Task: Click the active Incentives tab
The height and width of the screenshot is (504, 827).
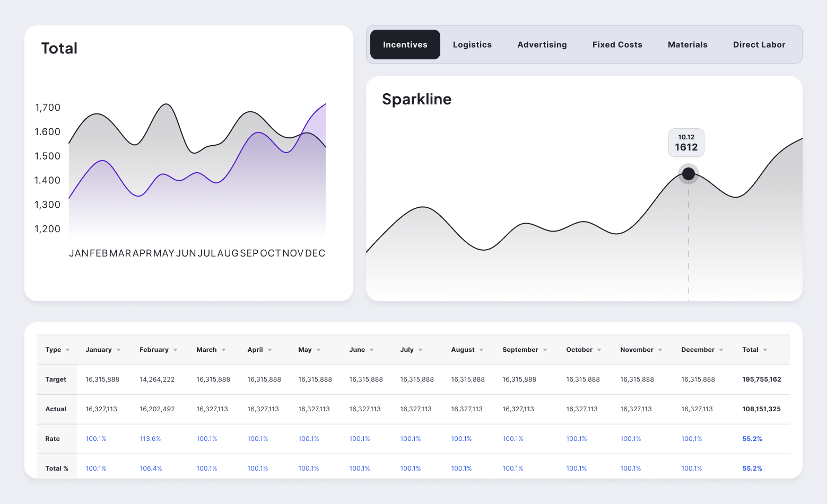Action: click(x=405, y=45)
